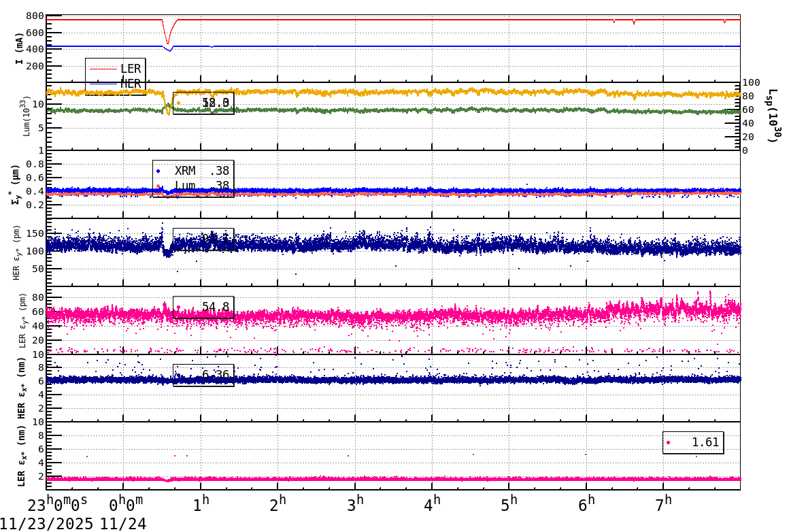This screenshot has width=789, height=532.
Task: Open the luminosity value box showing 58.0
Action: pyautogui.click(x=204, y=102)
